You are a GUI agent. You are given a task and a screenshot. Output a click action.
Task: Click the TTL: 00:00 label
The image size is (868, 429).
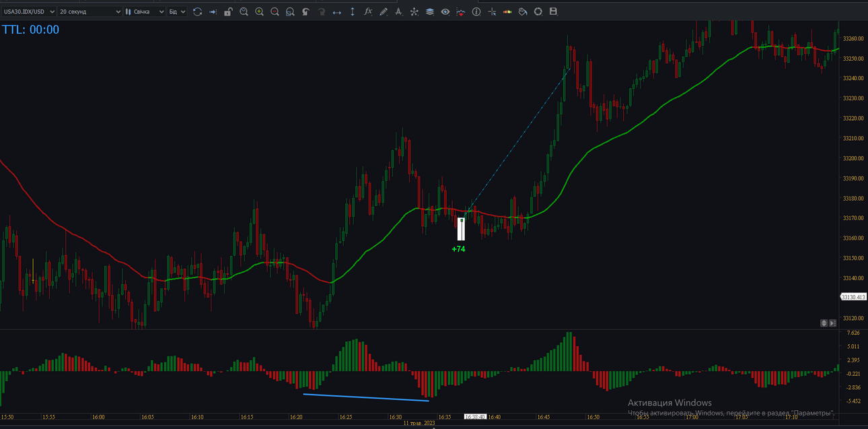(x=30, y=30)
